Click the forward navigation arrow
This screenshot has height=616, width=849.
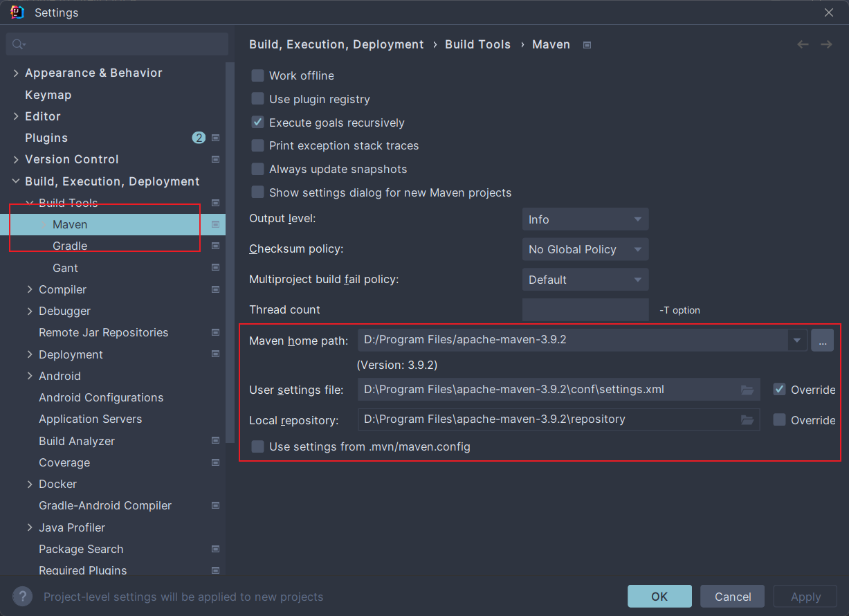(826, 44)
